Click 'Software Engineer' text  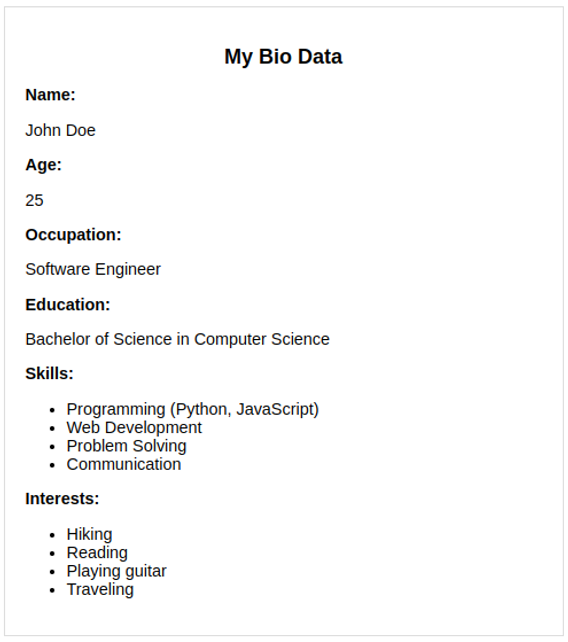pyautogui.click(x=93, y=269)
